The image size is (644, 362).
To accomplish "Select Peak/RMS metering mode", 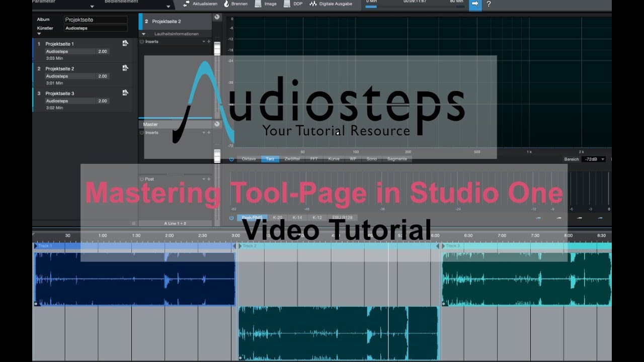I will point(252,218).
